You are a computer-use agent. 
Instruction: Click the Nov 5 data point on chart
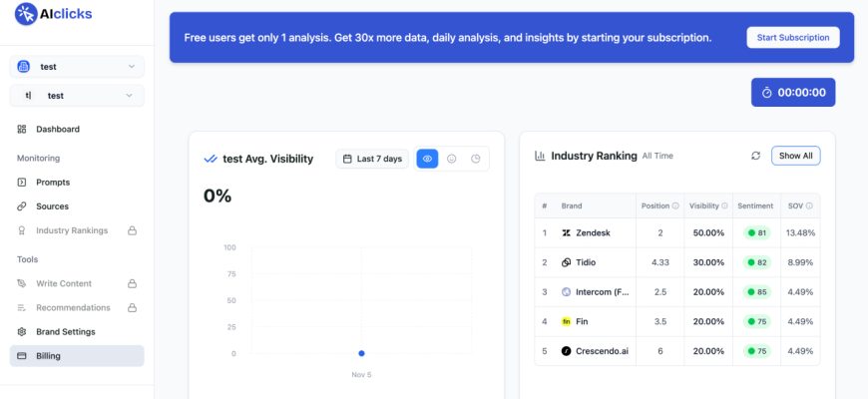(361, 353)
